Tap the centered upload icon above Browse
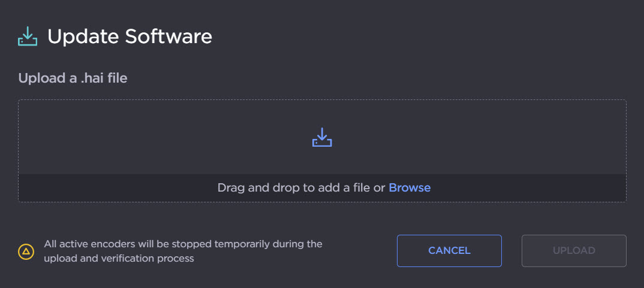Viewport: 644px width, 288px height. point(322,137)
